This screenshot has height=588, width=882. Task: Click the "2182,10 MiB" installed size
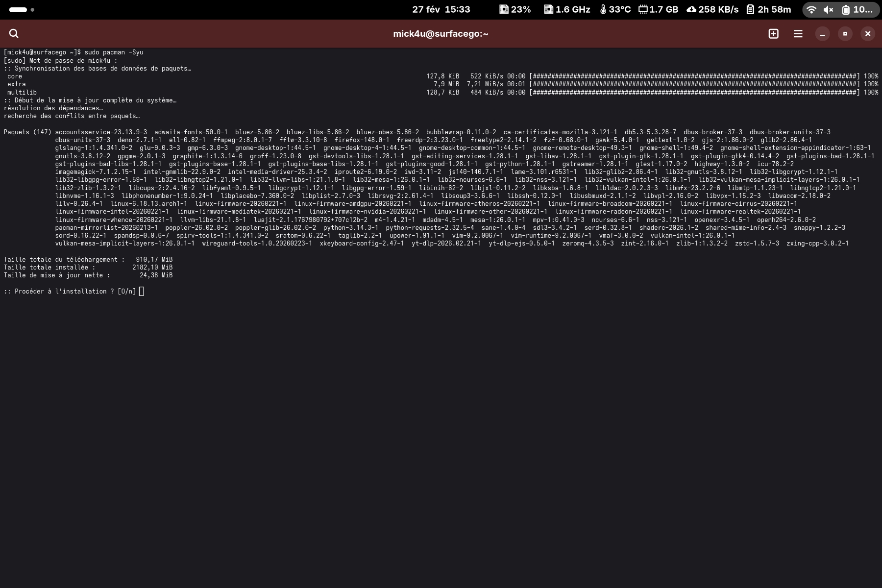(152, 268)
